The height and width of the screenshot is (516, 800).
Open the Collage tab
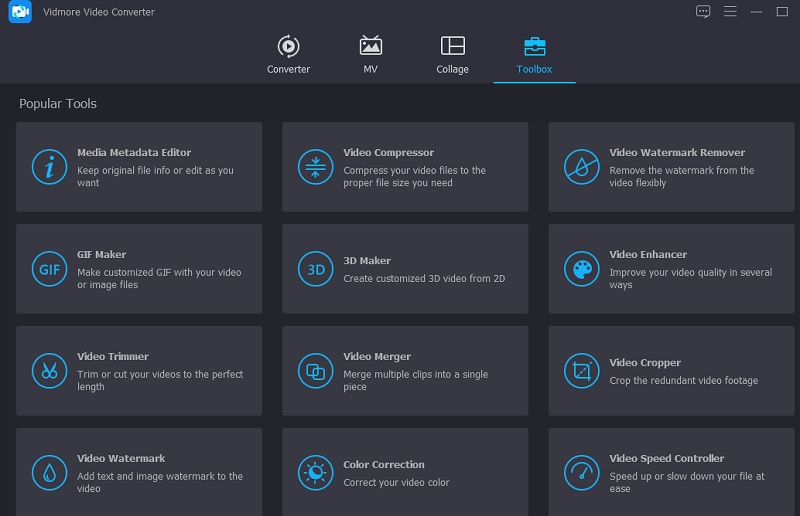(x=452, y=55)
